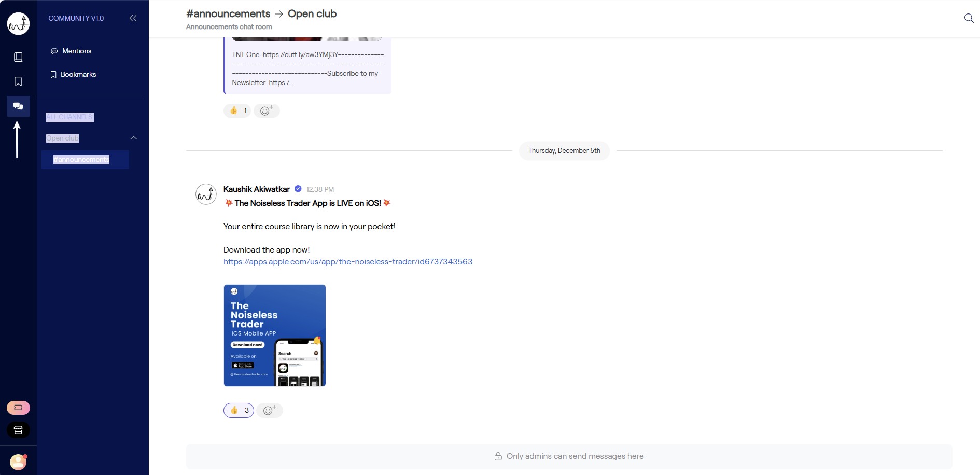Image resolution: width=980 pixels, height=475 pixels.
Task: Click the 12:38 PM timestamp
Action: pos(320,189)
